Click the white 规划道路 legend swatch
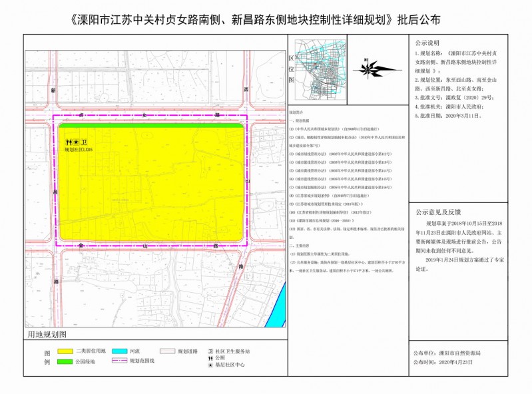Screen dimensions: 532x394 (x=168, y=351)
